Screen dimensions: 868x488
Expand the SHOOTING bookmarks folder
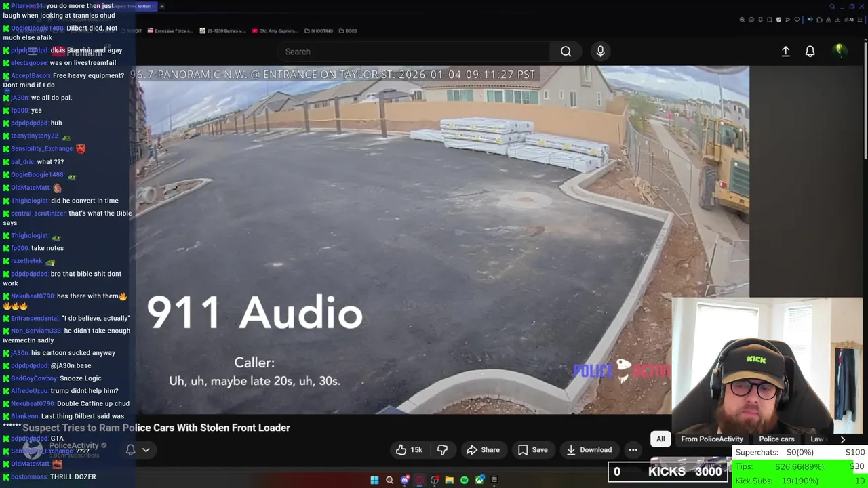tap(319, 30)
